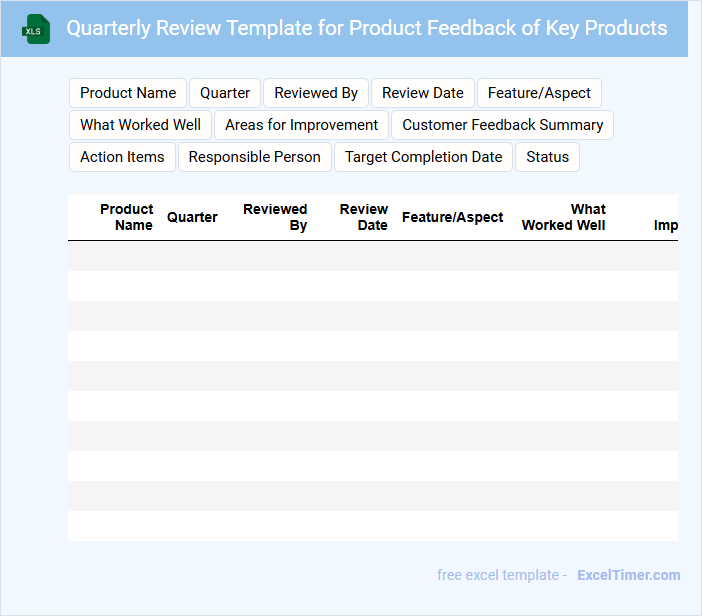The height and width of the screenshot is (616, 702).
Task: Select the Feature/Aspect column header
Action: 452,217
